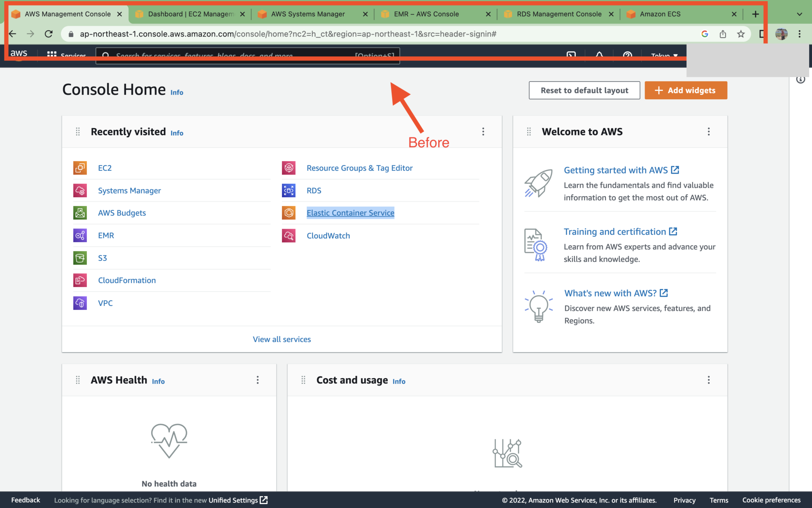Click the CloudFormation service icon
The image size is (812, 508).
(x=80, y=280)
